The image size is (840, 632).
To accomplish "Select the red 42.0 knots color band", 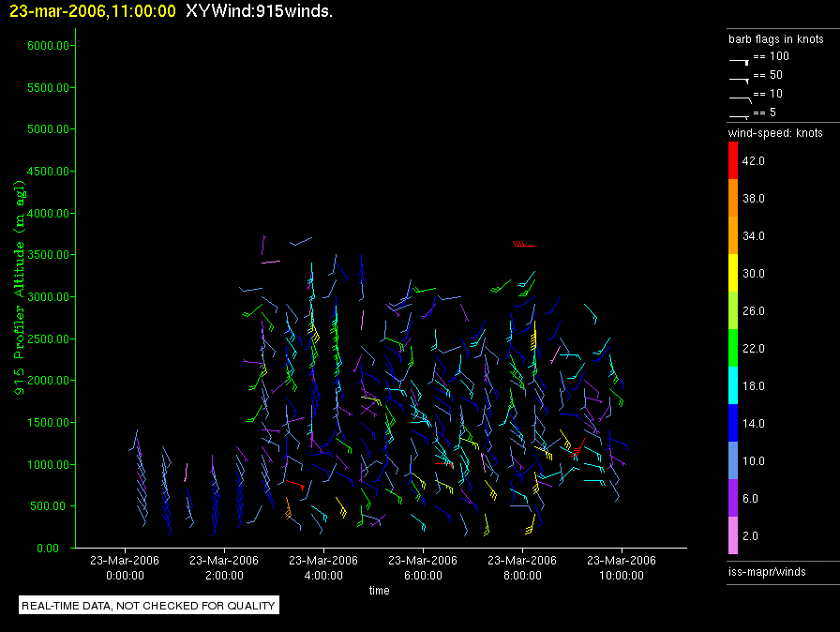I will (733, 160).
